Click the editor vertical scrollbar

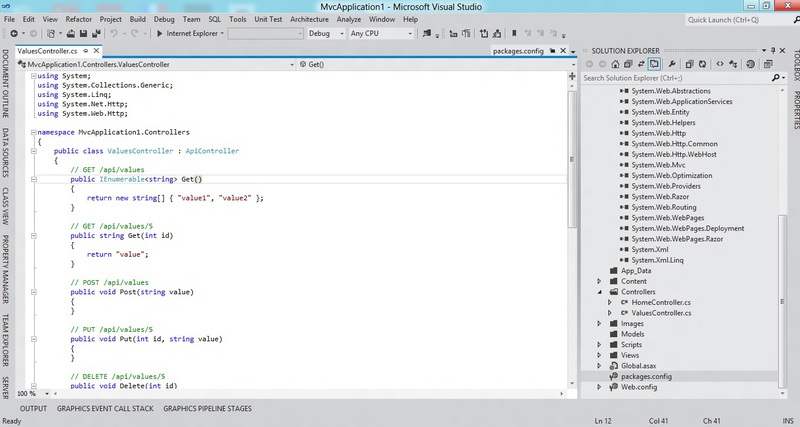click(x=572, y=158)
